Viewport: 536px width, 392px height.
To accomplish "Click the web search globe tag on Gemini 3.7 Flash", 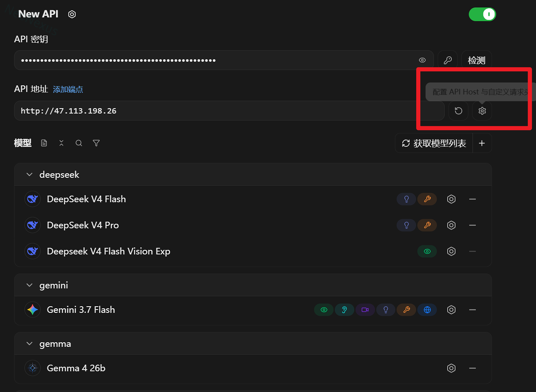I will click(427, 310).
